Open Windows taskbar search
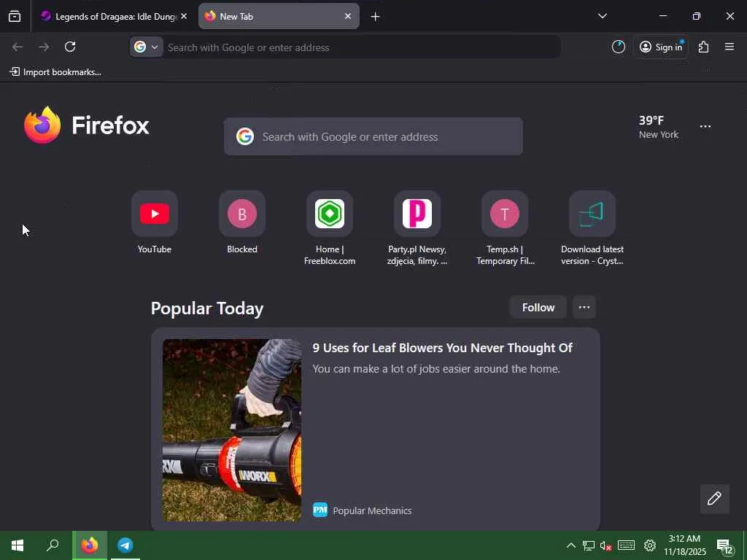The image size is (747, 560). [53, 545]
